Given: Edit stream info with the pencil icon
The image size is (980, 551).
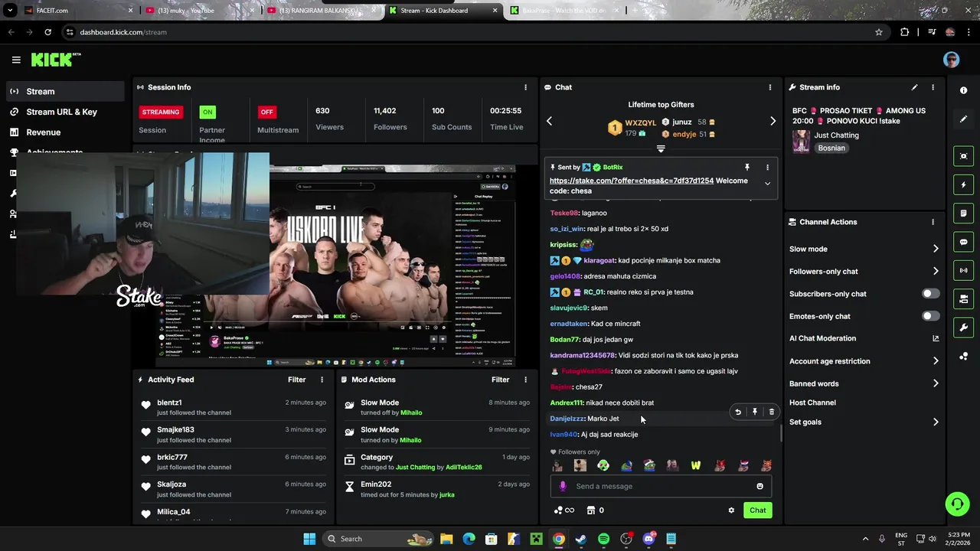Looking at the screenshot, I should (x=914, y=87).
